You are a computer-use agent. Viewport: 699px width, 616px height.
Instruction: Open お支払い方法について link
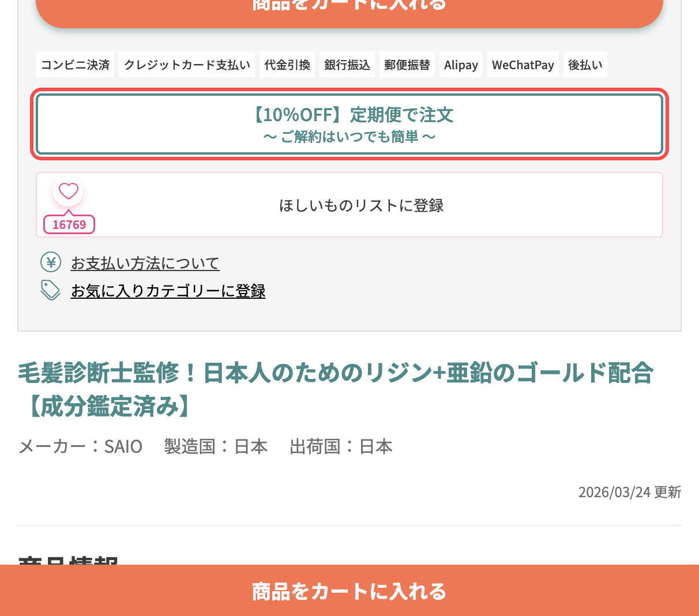[x=145, y=263]
